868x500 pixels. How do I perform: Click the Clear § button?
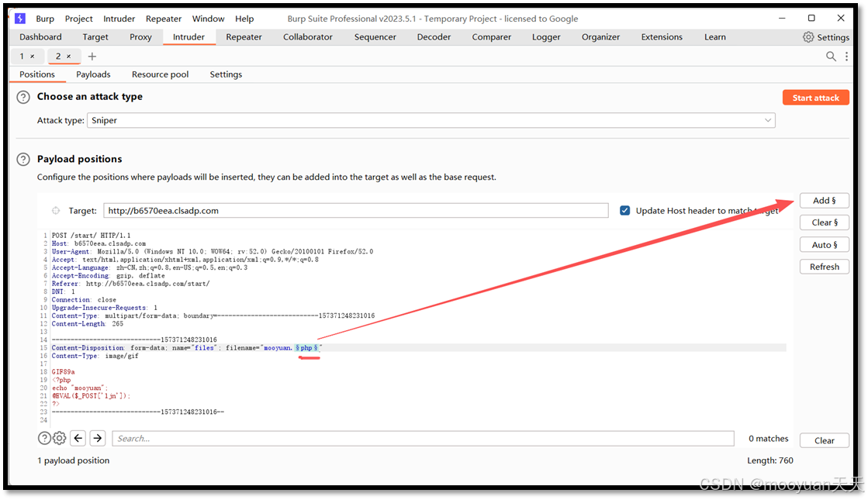825,222
